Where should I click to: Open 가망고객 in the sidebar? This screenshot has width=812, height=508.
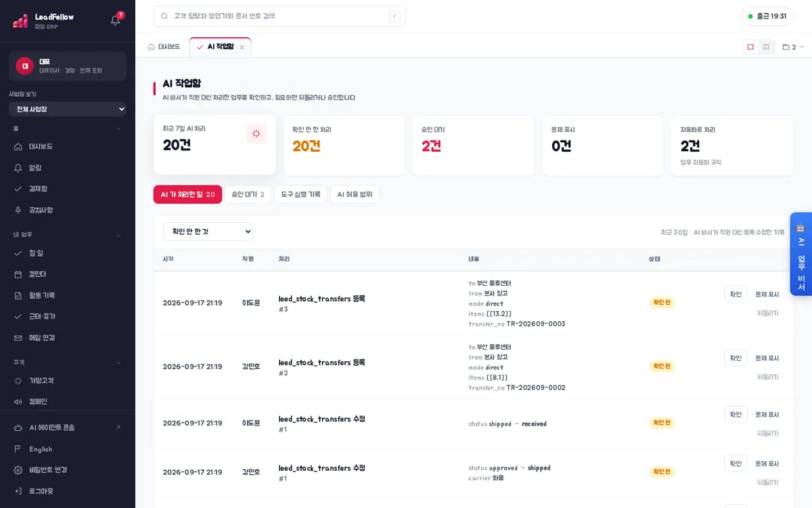[68, 380]
